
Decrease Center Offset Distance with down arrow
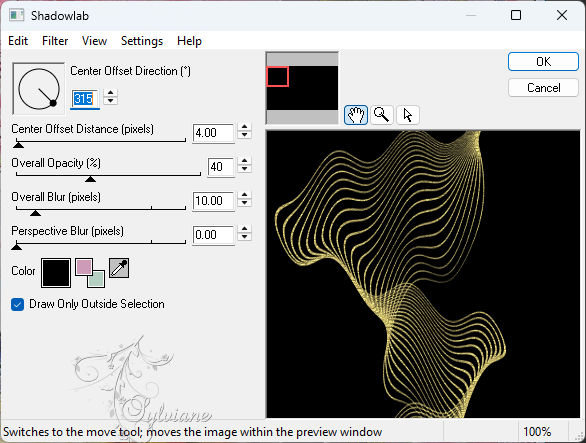pos(245,136)
